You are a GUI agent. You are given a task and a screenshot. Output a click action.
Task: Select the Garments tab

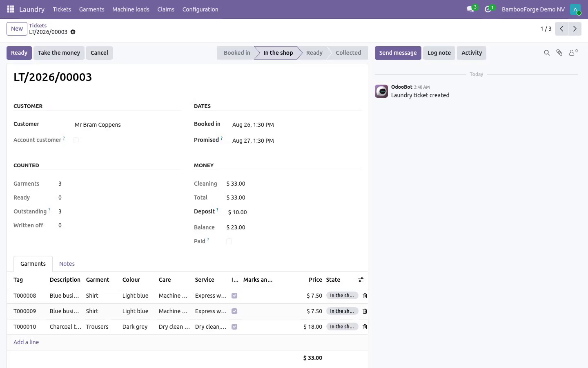click(x=33, y=264)
